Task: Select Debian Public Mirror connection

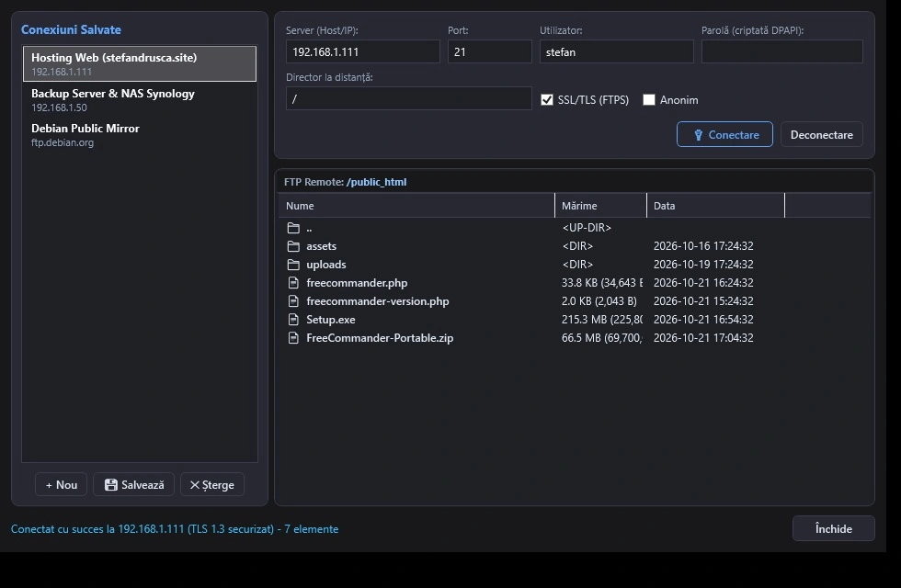Action: click(x=140, y=135)
